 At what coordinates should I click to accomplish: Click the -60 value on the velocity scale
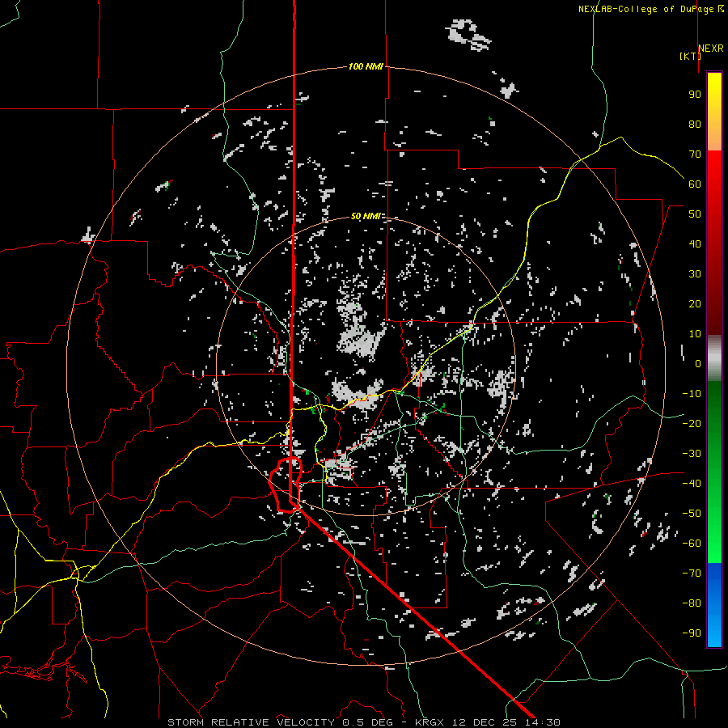click(x=692, y=544)
